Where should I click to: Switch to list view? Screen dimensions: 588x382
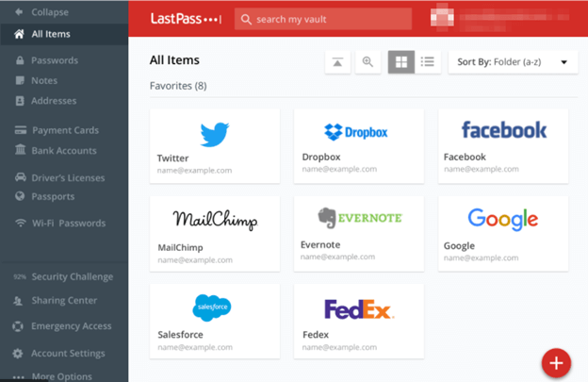[428, 62]
